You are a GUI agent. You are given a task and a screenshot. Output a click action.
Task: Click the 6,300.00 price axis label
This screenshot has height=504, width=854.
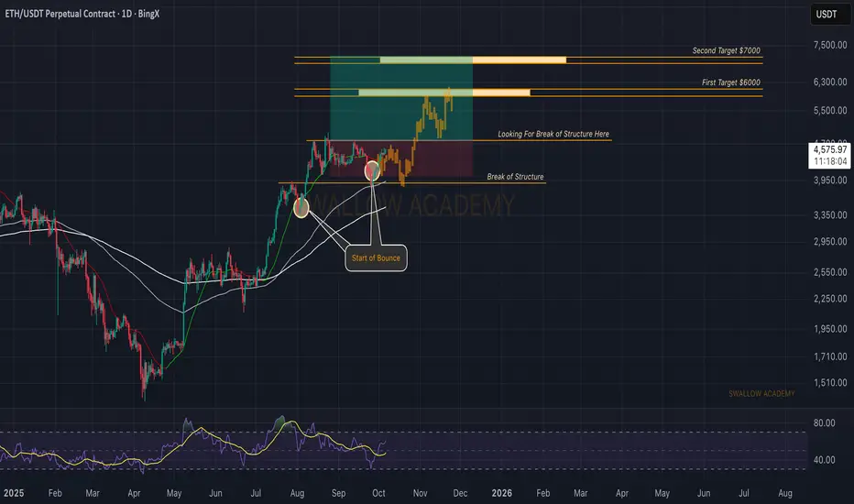click(830, 82)
